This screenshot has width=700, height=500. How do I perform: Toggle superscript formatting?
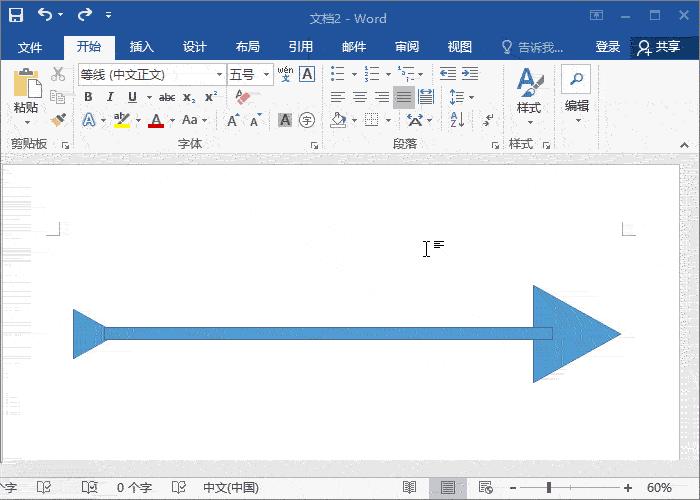click(211, 97)
